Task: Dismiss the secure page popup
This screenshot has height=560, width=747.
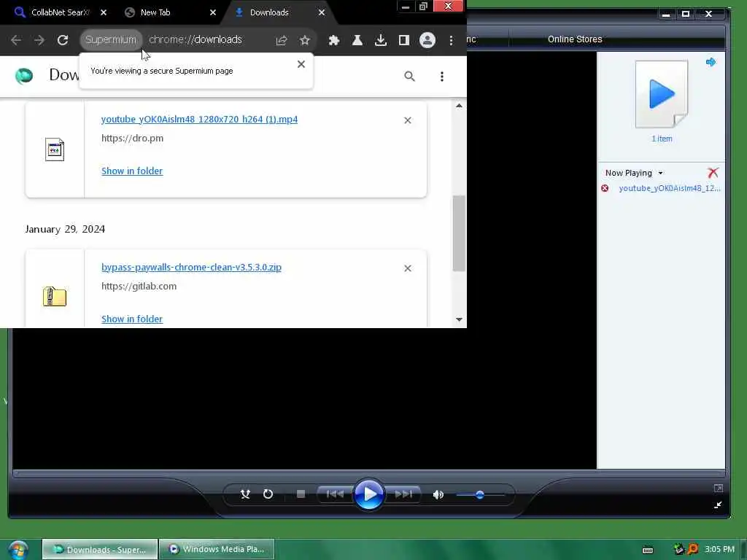Action: coord(301,64)
